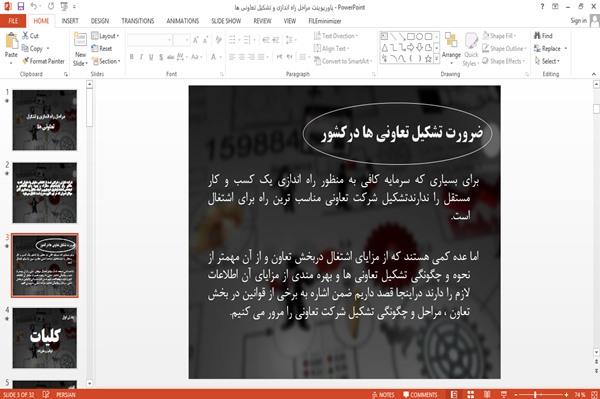
Task: Click the Sign in link
Action: [578, 21]
